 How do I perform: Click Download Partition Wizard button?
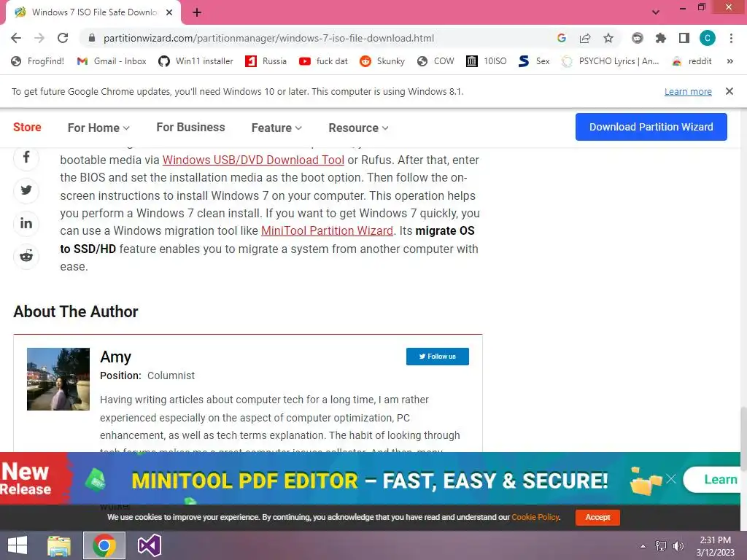tap(651, 127)
